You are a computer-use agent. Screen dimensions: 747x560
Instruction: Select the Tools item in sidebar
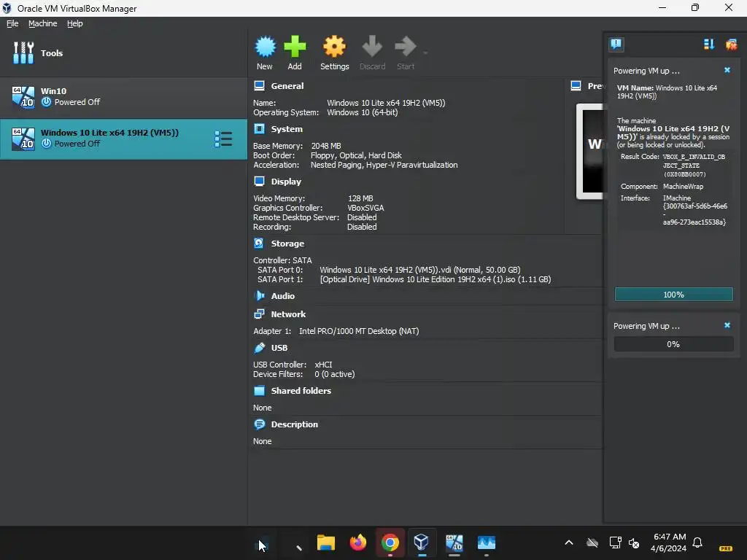pyautogui.click(x=123, y=52)
